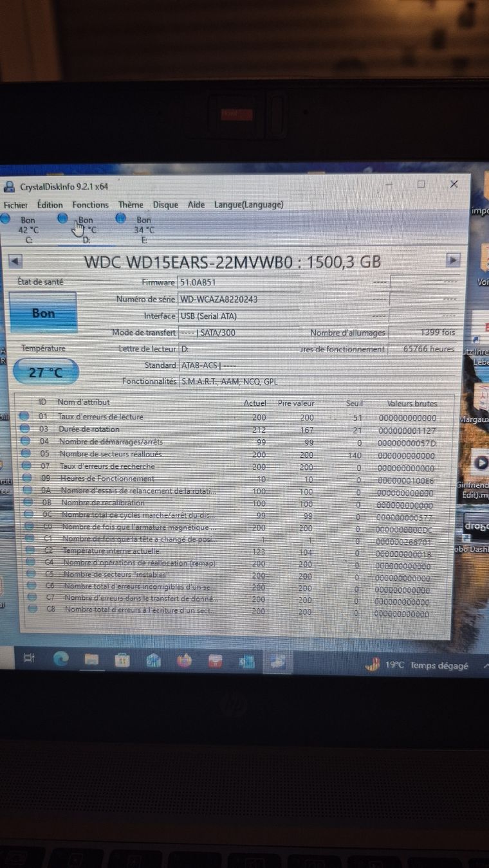
Task: Click the transfer mode field SATA/300
Action: [x=239, y=332]
